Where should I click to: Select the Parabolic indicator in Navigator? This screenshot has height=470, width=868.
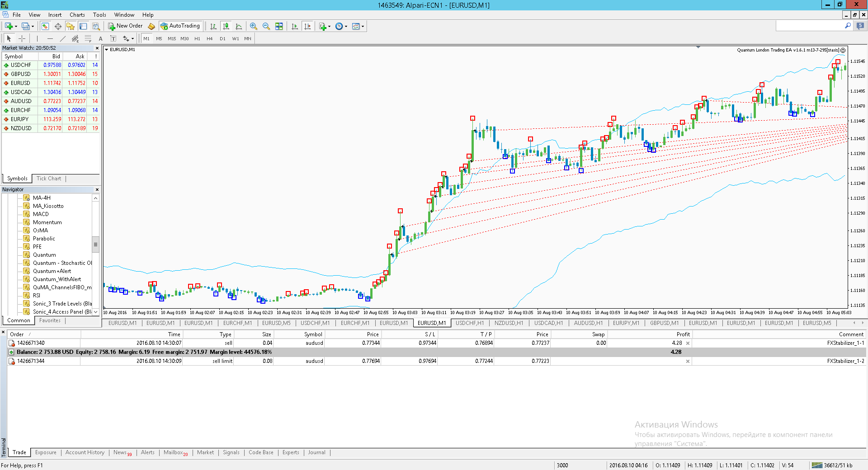tap(44, 239)
